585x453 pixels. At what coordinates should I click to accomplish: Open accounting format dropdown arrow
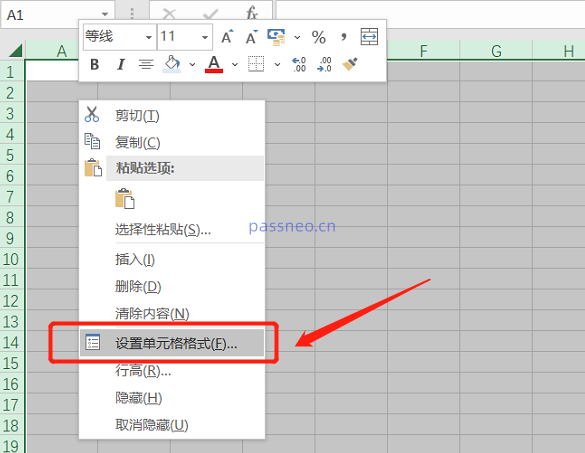(297, 37)
